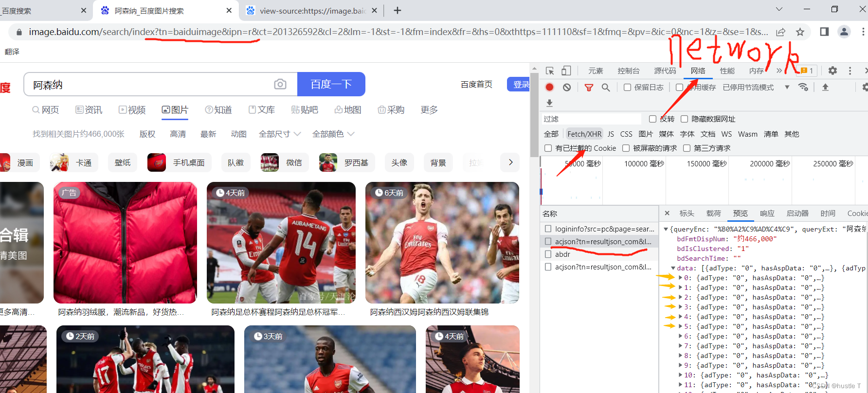Go to the 视频 search category

132,110
